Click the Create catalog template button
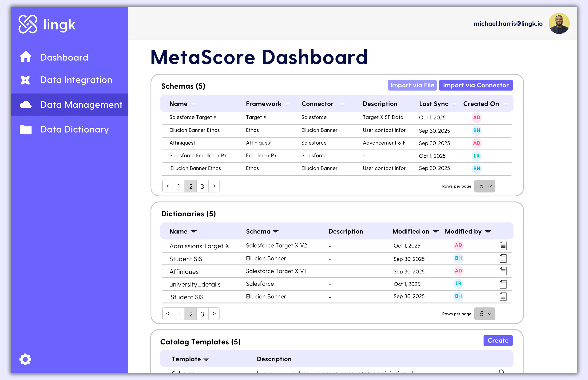The image size is (588, 380). [x=498, y=340]
